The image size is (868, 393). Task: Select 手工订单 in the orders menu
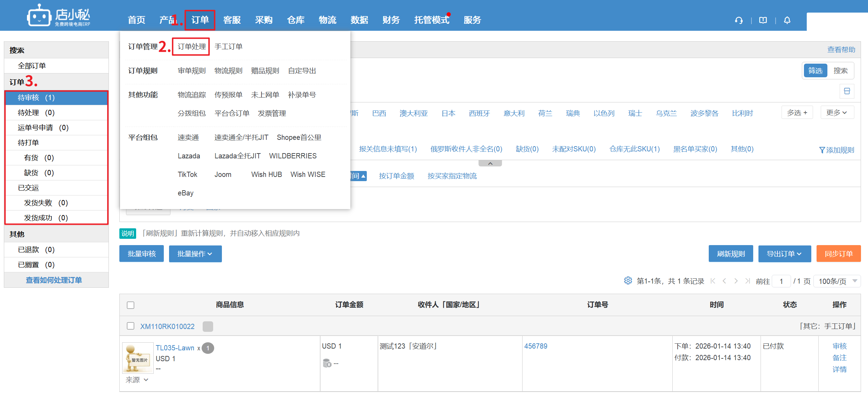click(x=228, y=47)
